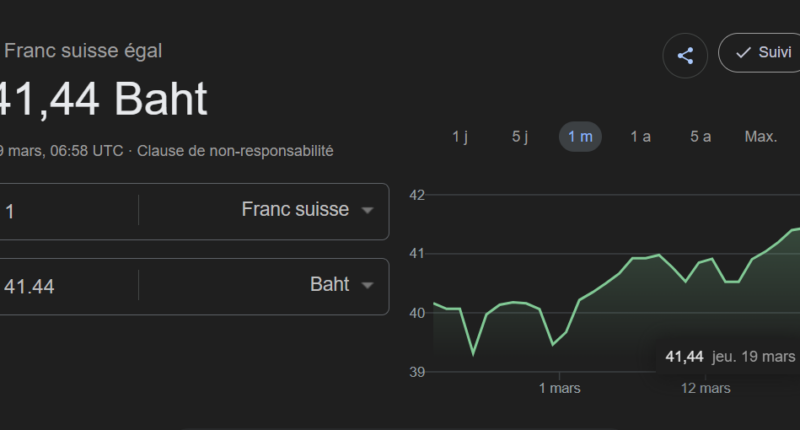This screenshot has width=800, height=430.
Task: Click the 12 mars chart axis label
Action: (706, 388)
